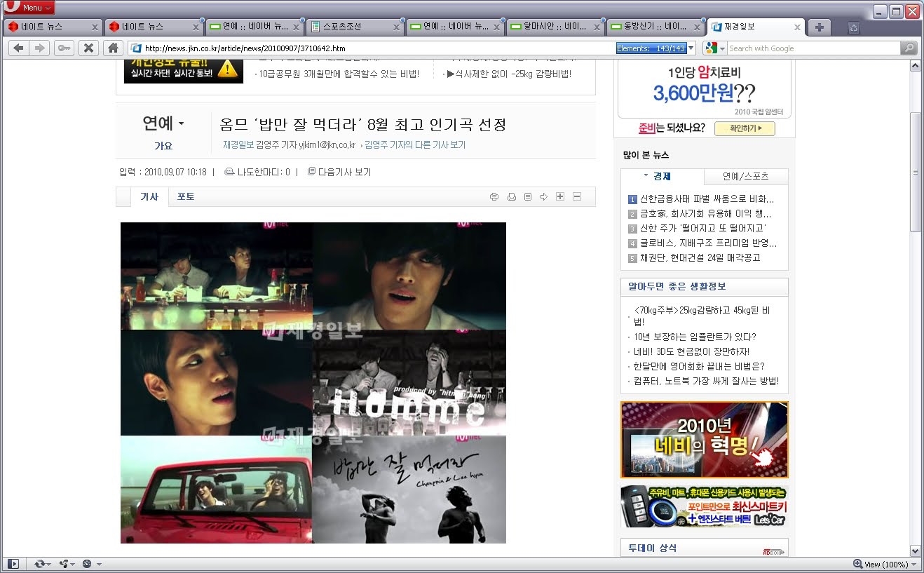
Task: Select the 연예/스포츠 most-read news tab
Action: pyautogui.click(x=746, y=177)
